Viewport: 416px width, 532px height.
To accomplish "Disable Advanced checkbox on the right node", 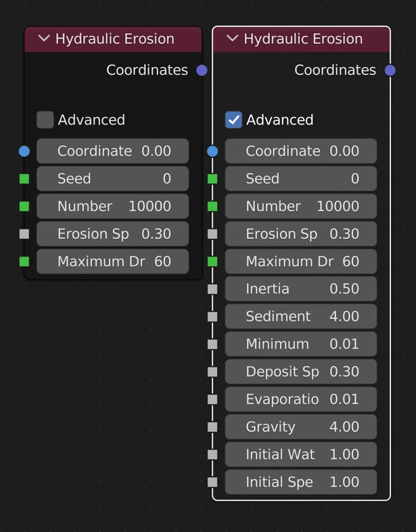I will (233, 120).
